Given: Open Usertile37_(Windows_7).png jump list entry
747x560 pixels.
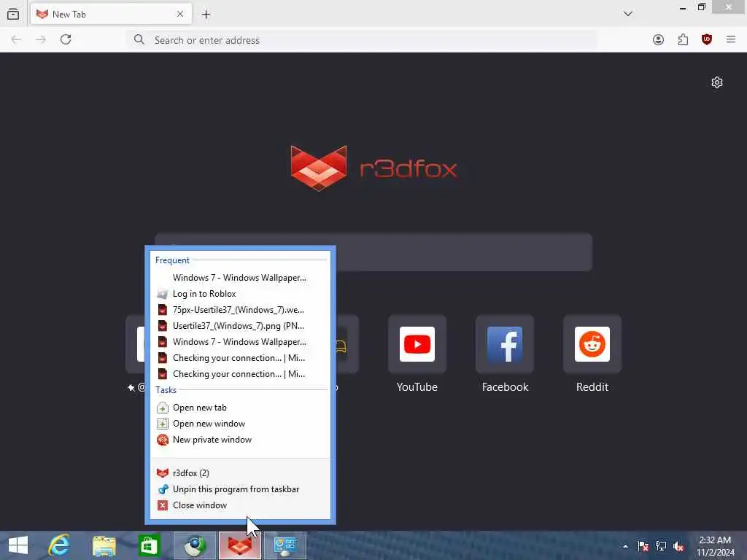Looking at the screenshot, I should tap(240, 326).
